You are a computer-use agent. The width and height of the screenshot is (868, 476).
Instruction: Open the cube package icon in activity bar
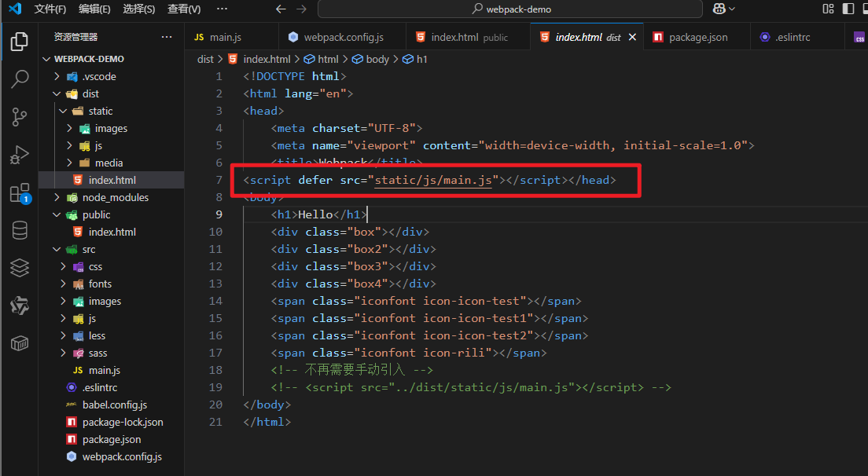(20, 343)
